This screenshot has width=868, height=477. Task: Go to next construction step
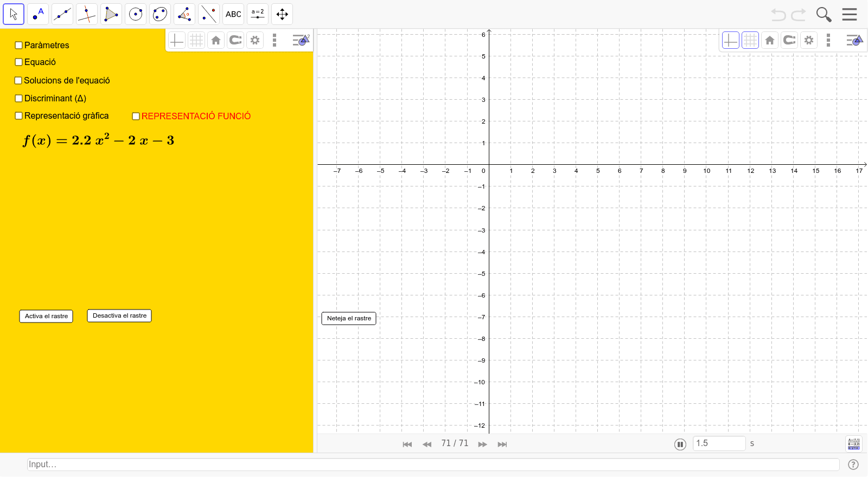tap(482, 444)
